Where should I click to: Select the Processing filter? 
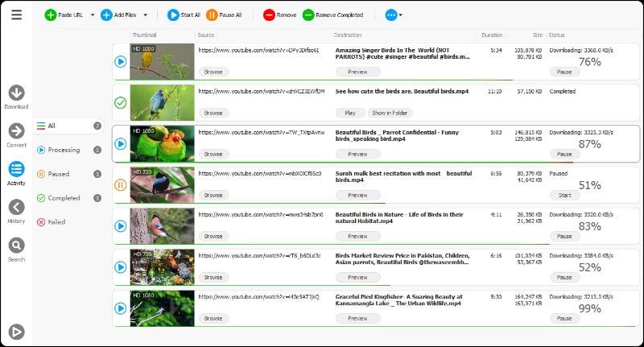point(63,150)
